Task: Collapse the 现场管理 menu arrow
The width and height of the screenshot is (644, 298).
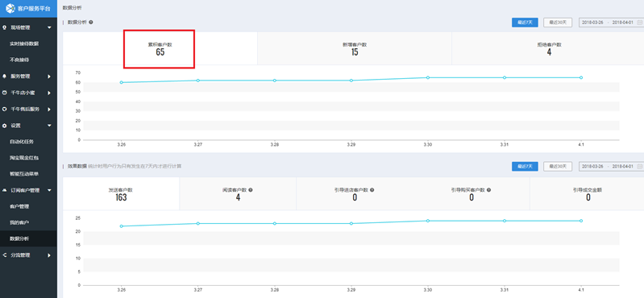Action: (x=49, y=27)
